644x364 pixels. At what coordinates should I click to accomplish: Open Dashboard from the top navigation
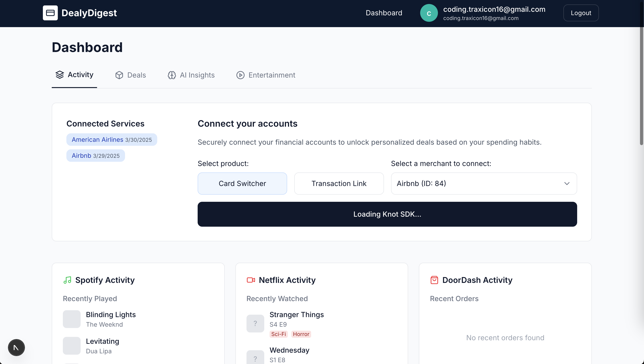pyautogui.click(x=384, y=13)
